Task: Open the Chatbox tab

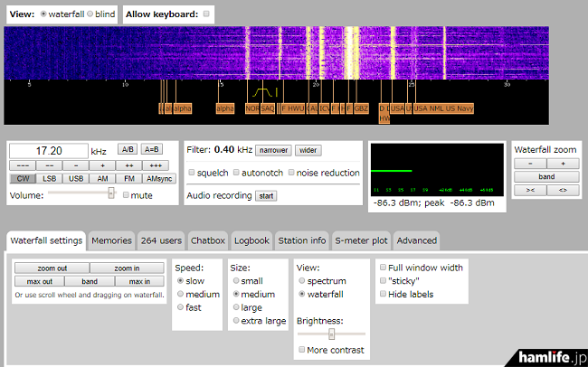Action: coord(207,240)
